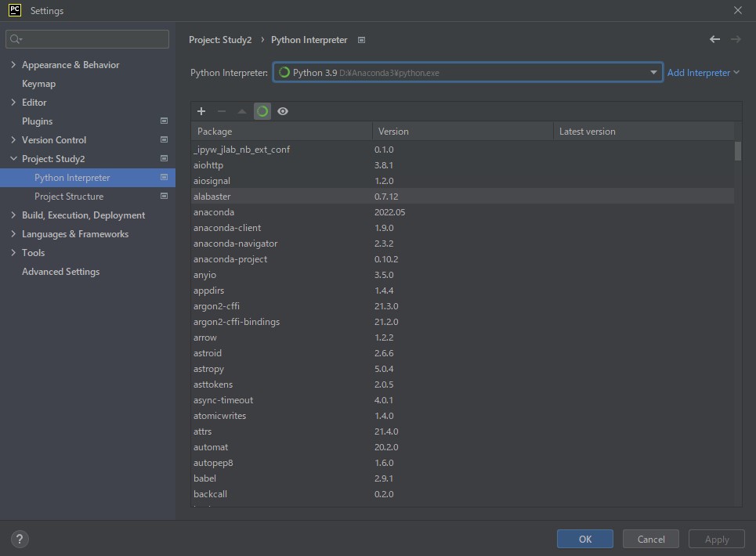Click the forward navigation arrow

tap(736, 39)
